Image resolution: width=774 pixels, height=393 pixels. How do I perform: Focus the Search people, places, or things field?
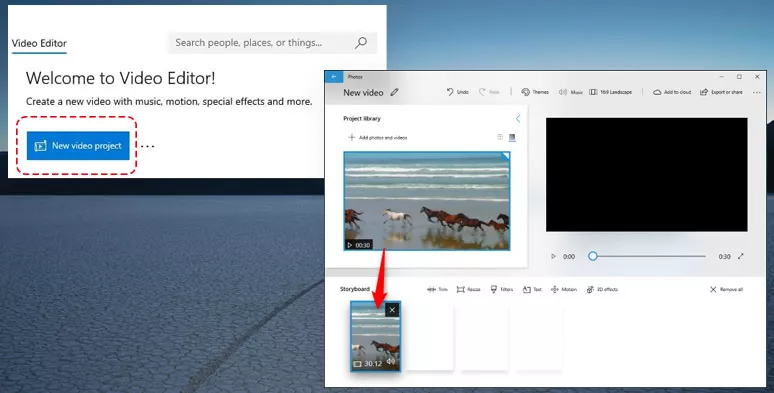(x=272, y=43)
